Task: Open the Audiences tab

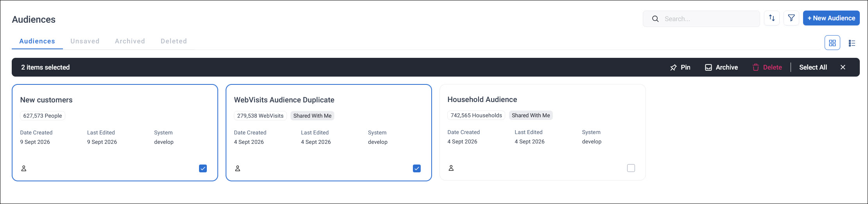Action: pos(37,41)
